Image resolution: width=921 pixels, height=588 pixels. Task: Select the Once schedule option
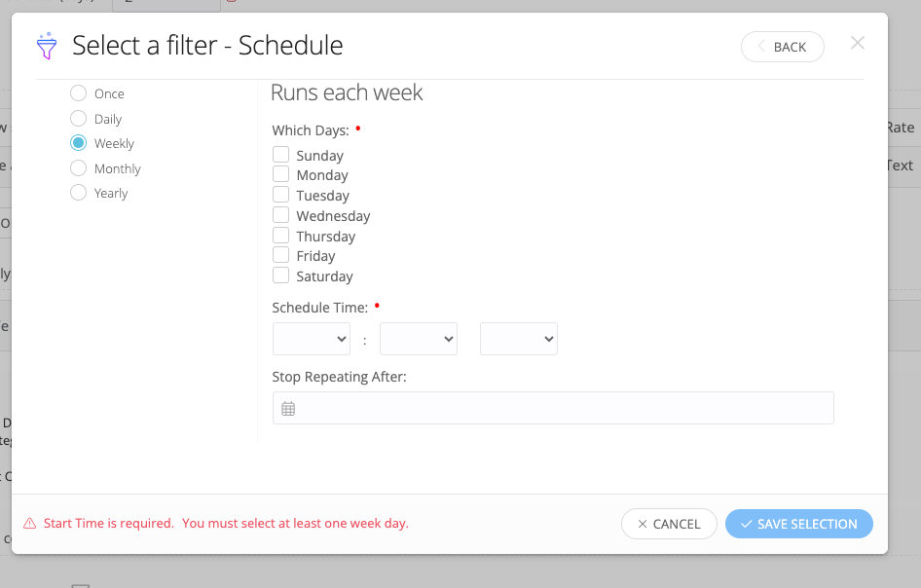78,93
